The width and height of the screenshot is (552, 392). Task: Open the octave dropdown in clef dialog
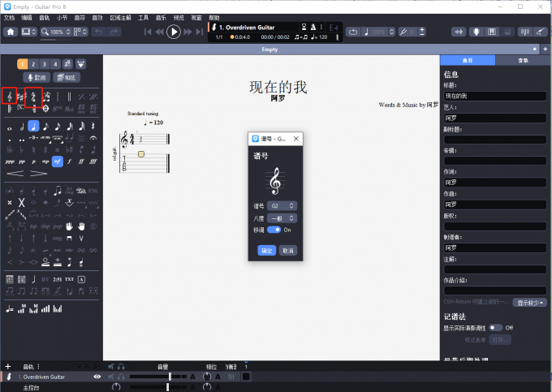[x=282, y=218]
